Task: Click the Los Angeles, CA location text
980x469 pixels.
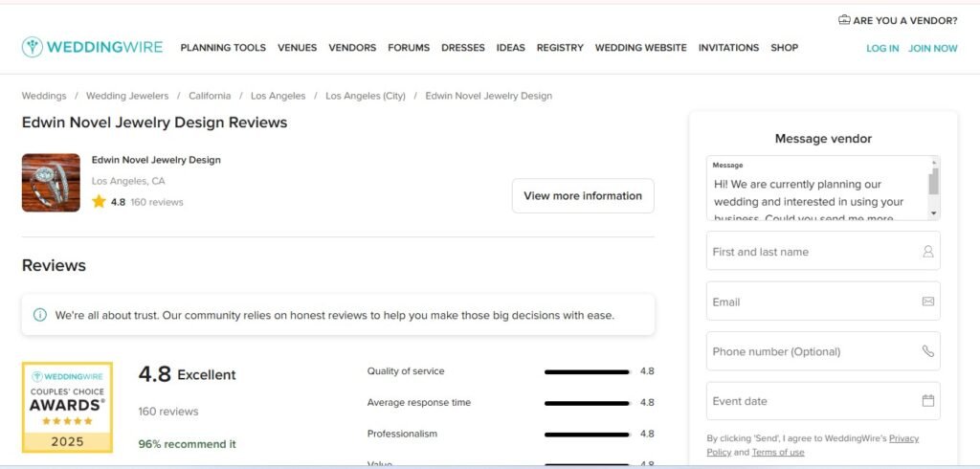Action: (128, 181)
